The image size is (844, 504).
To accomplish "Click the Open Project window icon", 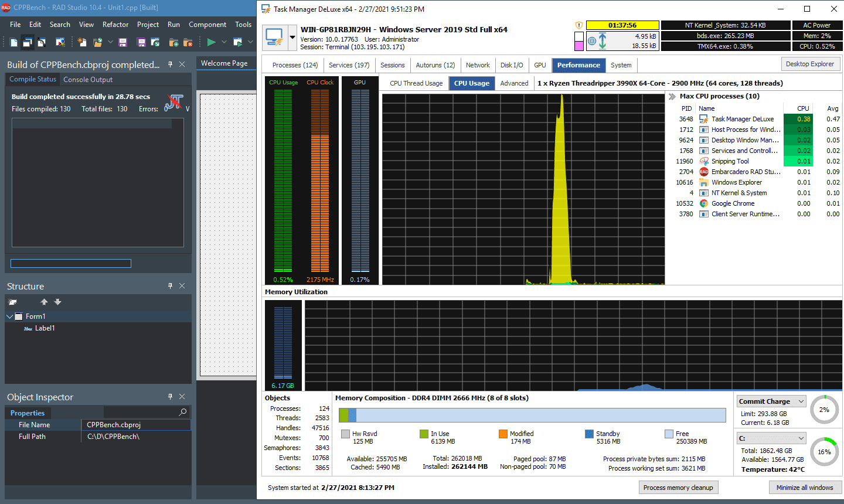I will coord(155,42).
